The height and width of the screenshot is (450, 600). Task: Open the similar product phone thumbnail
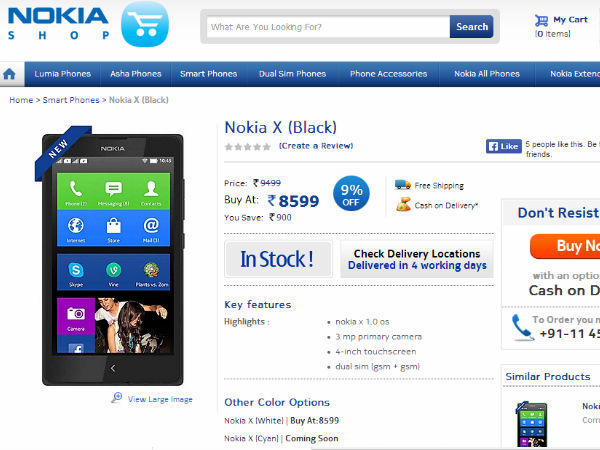click(532, 424)
